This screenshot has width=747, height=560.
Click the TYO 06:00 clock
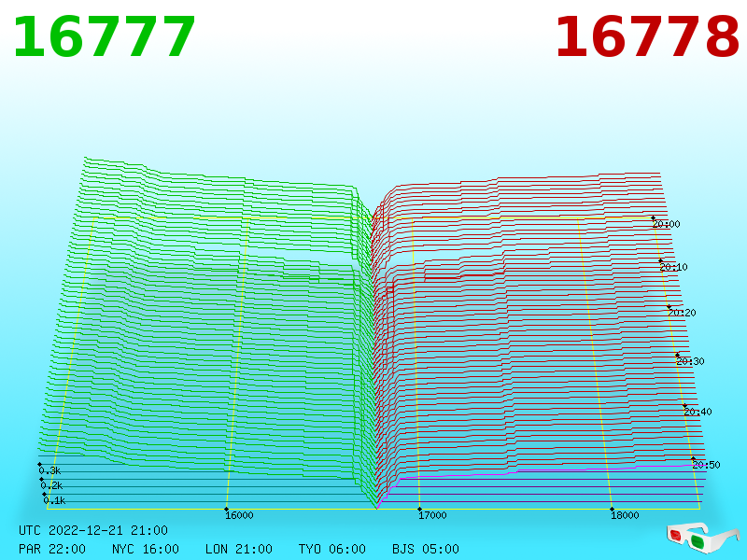[x=332, y=549]
